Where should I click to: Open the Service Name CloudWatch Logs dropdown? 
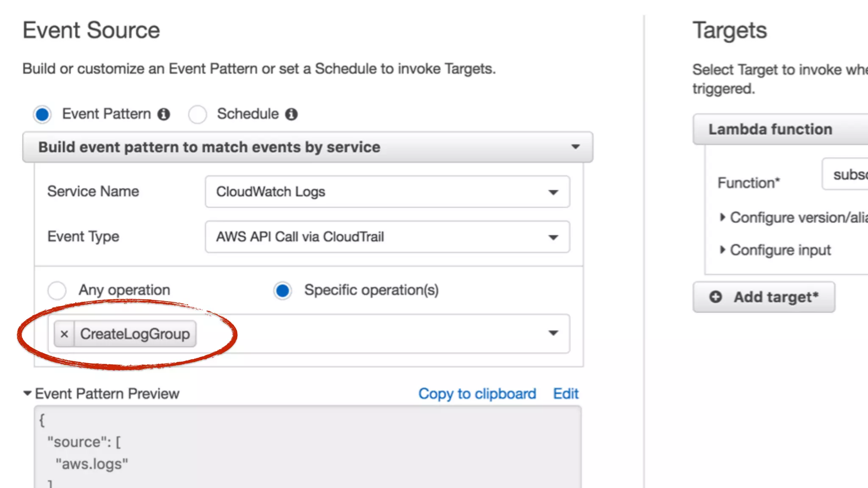pos(387,192)
